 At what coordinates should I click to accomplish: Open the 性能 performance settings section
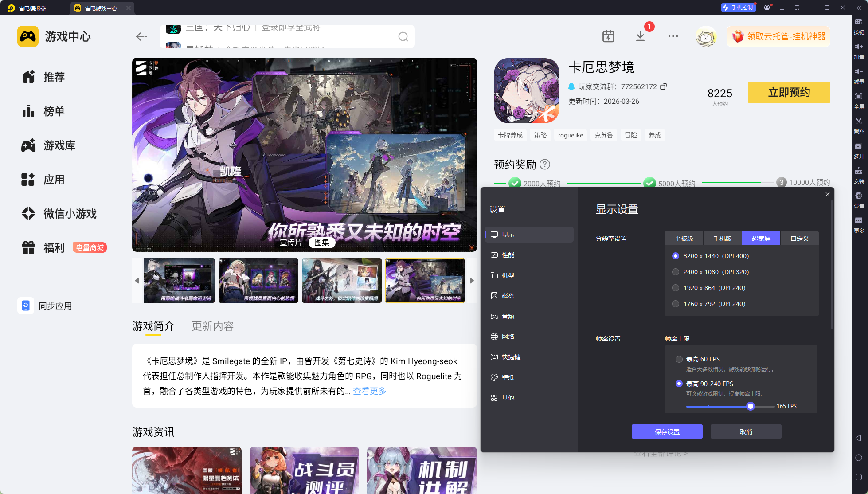[x=508, y=255]
